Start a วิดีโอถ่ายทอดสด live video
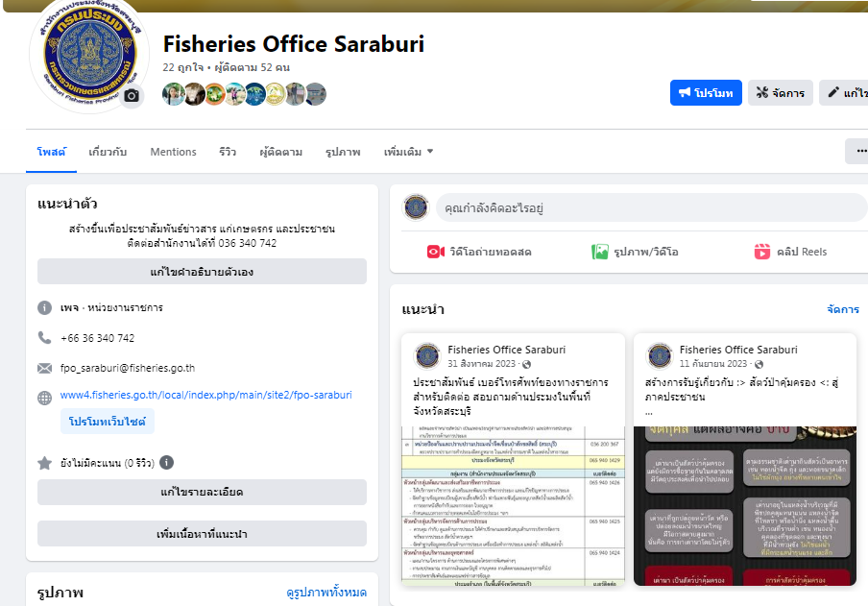Viewport: 868px width, 606px height. pos(479,252)
